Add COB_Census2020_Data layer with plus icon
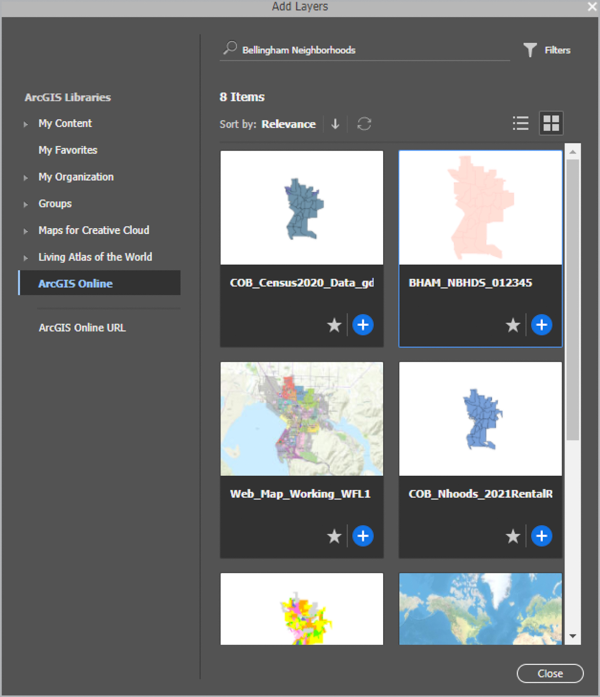The image size is (600, 697). [x=363, y=325]
